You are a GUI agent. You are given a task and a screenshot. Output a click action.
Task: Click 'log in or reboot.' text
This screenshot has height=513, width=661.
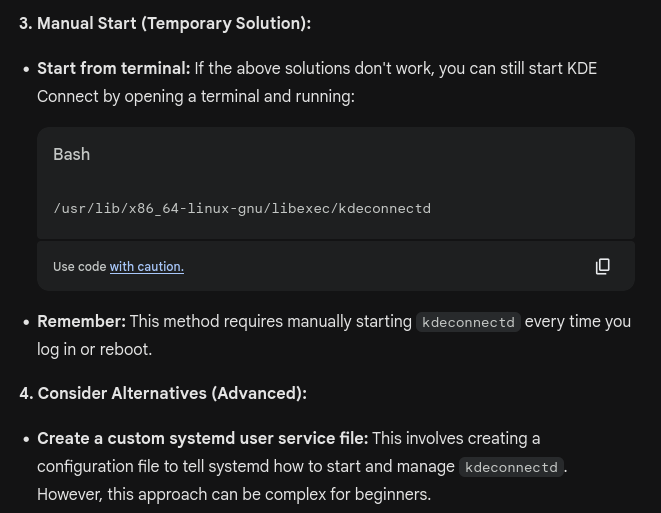(x=94, y=349)
